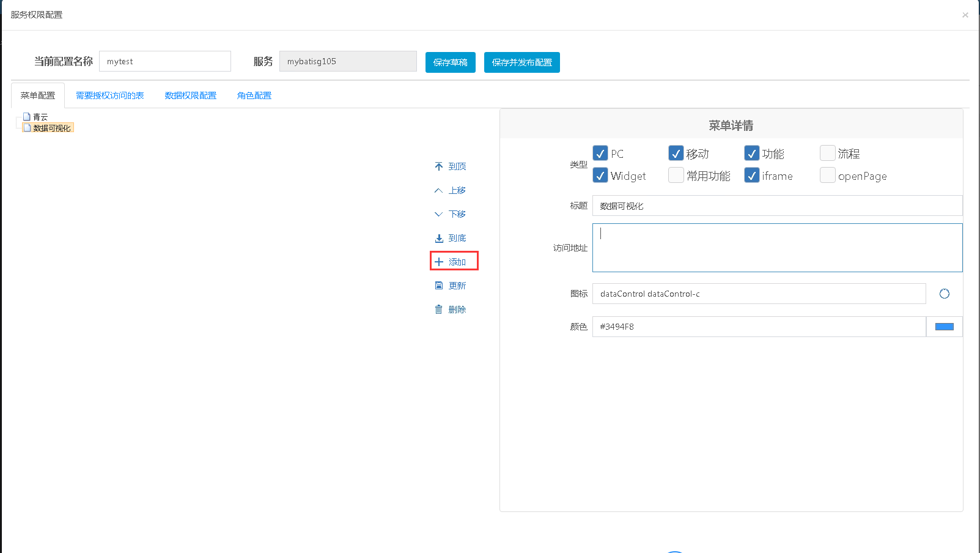The height and width of the screenshot is (553, 980).
Task: Click the 删除 link text
Action: tap(457, 310)
